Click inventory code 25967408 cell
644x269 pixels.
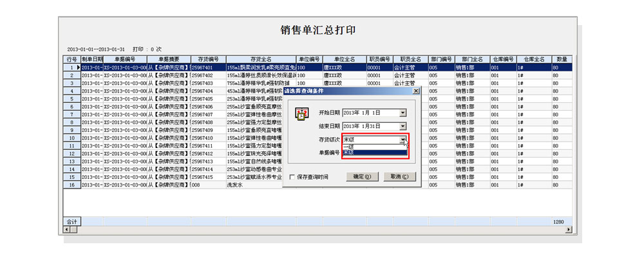[x=208, y=122]
